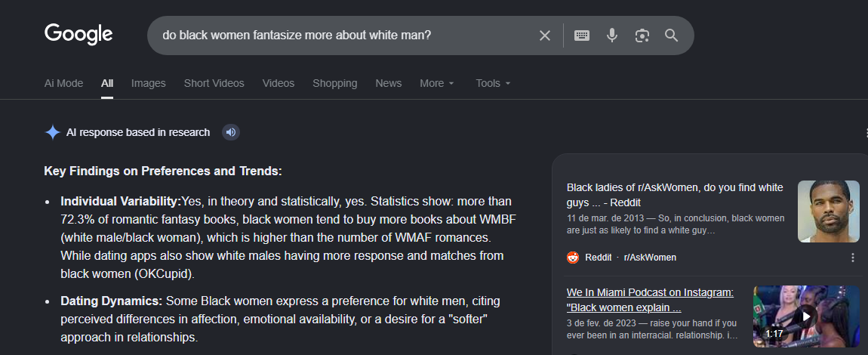Clear the search query with the X icon

[545, 35]
